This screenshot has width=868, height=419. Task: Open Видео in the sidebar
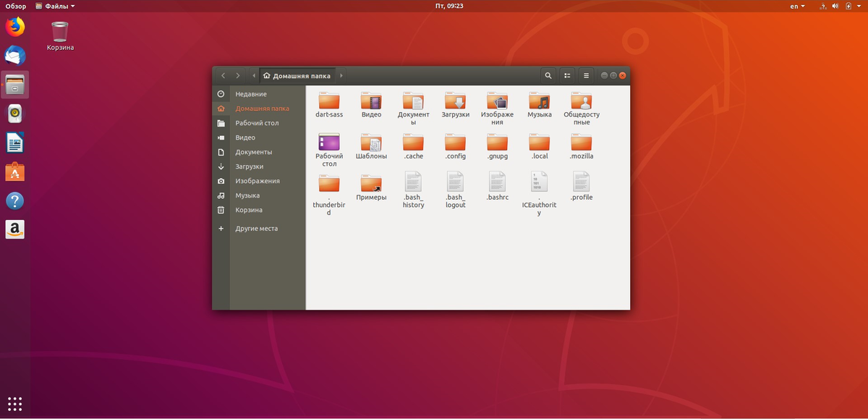point(259,137)
